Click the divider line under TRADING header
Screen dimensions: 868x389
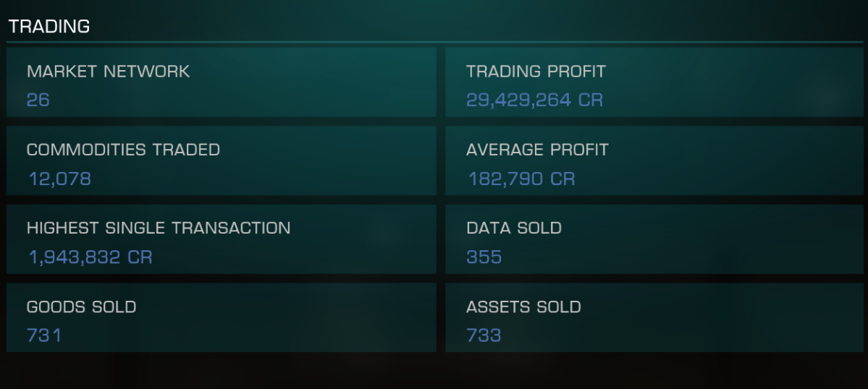[x=434, y=42]
